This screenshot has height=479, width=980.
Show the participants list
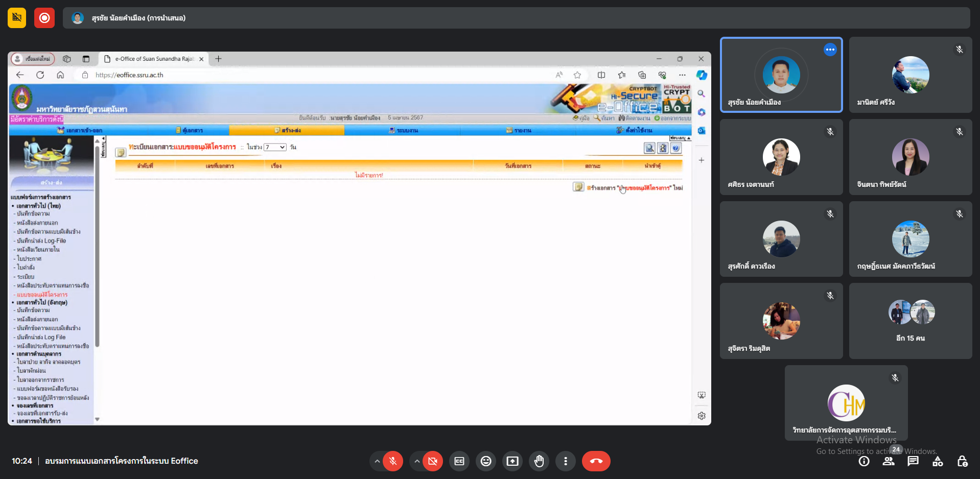889,461
